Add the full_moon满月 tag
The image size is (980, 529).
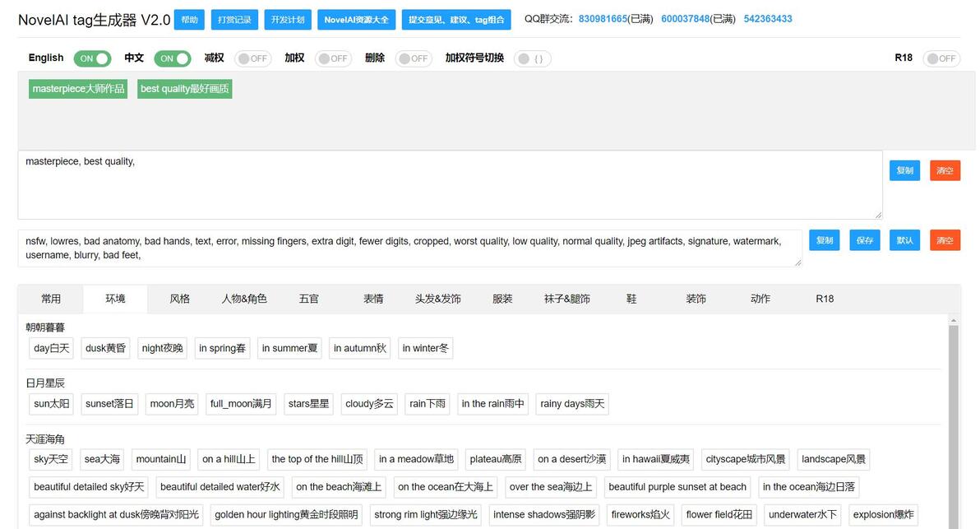[241, 404]
